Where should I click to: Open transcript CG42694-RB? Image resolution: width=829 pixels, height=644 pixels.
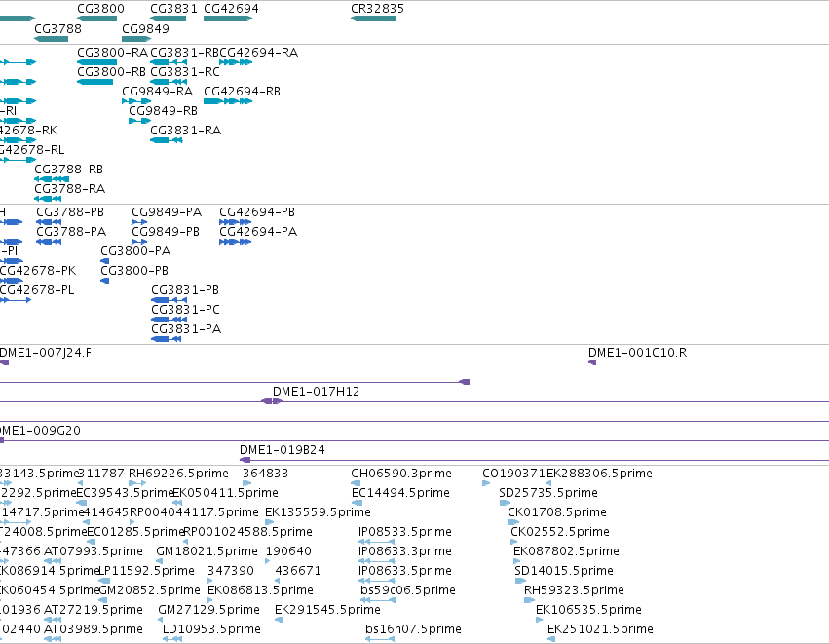pos(228,101)
